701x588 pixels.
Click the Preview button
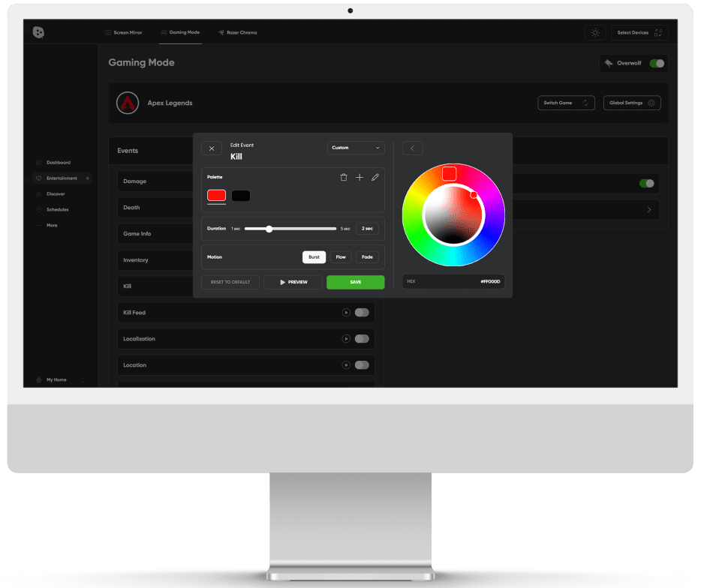[x=293, y=282]
